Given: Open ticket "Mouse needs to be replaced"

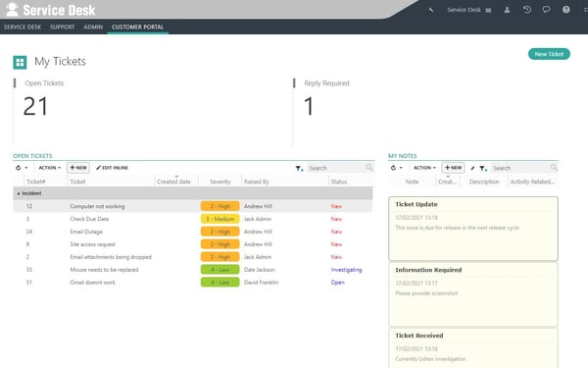Looking at the screenshot, I should (104, 270).
